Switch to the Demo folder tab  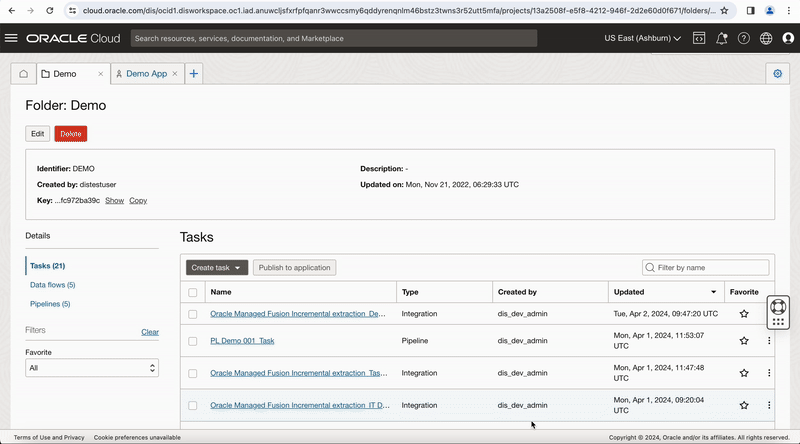click(65, 74)
